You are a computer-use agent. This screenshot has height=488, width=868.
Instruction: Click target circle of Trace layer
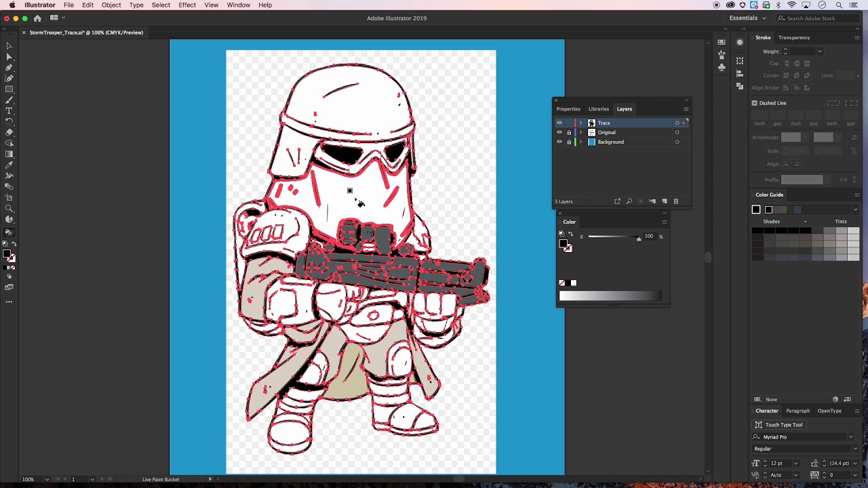(x=677, y=123)
